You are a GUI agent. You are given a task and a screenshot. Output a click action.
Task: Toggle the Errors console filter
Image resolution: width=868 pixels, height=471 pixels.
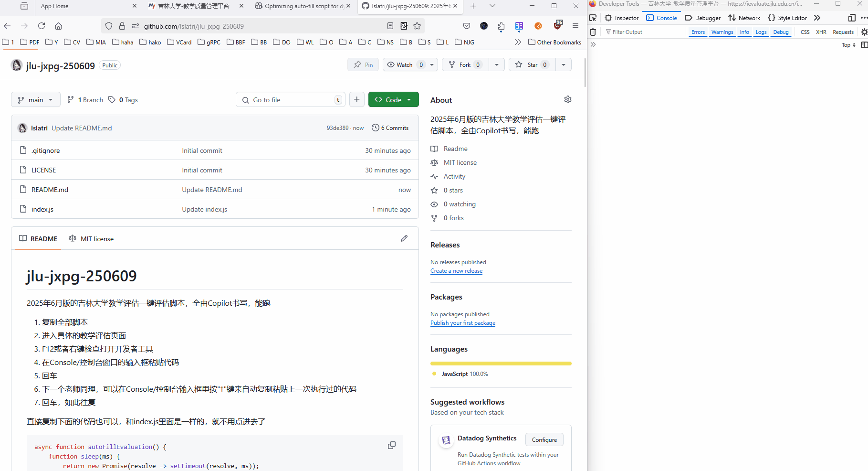pyautogui.click(x=698, y=32)
